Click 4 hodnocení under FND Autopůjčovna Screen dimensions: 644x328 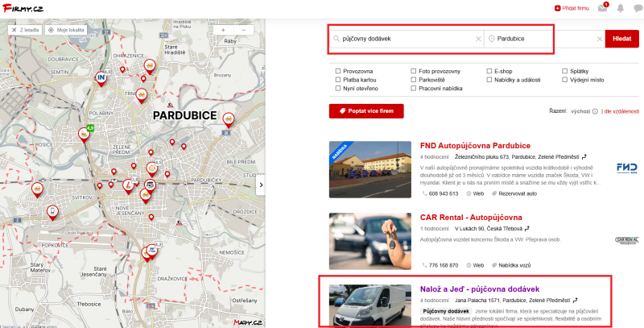pyautogui.click(x=435, y=157)
